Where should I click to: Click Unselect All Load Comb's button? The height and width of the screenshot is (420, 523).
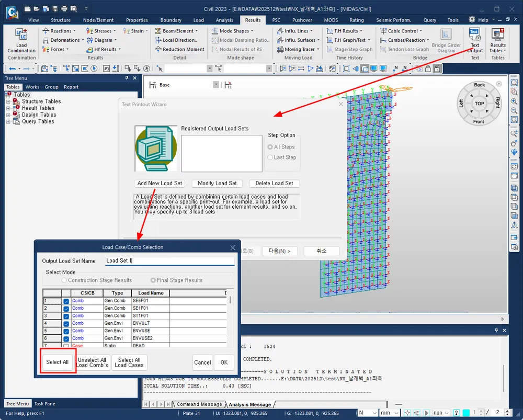point(92,362)
